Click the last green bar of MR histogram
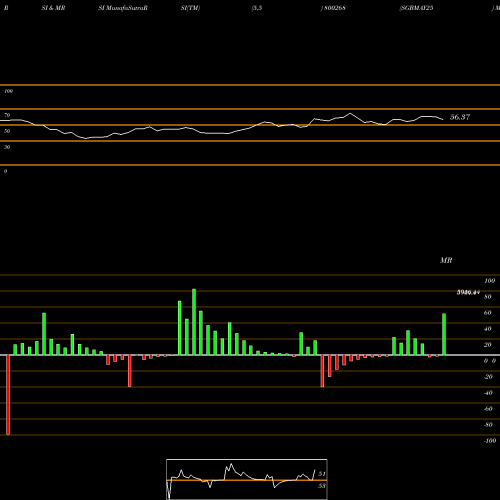 (x=444, y=334)
